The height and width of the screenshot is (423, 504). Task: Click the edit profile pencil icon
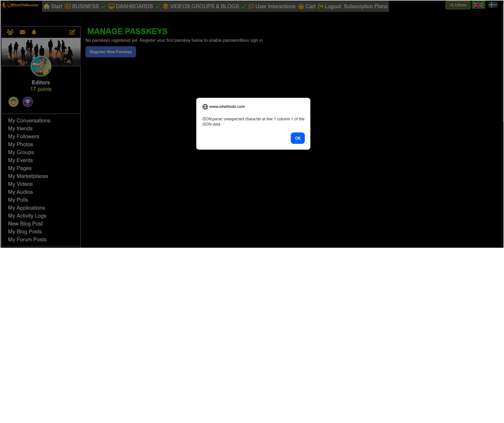pos(72,32)
